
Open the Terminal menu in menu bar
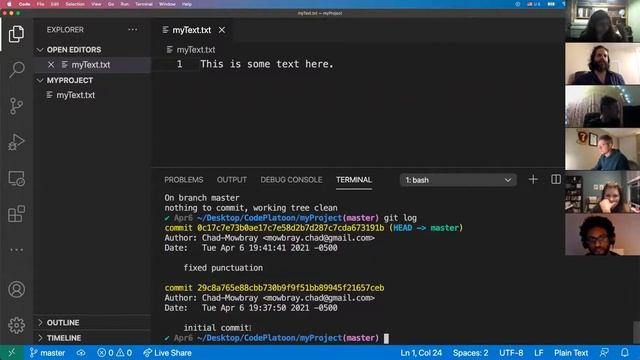click(144, 4)
